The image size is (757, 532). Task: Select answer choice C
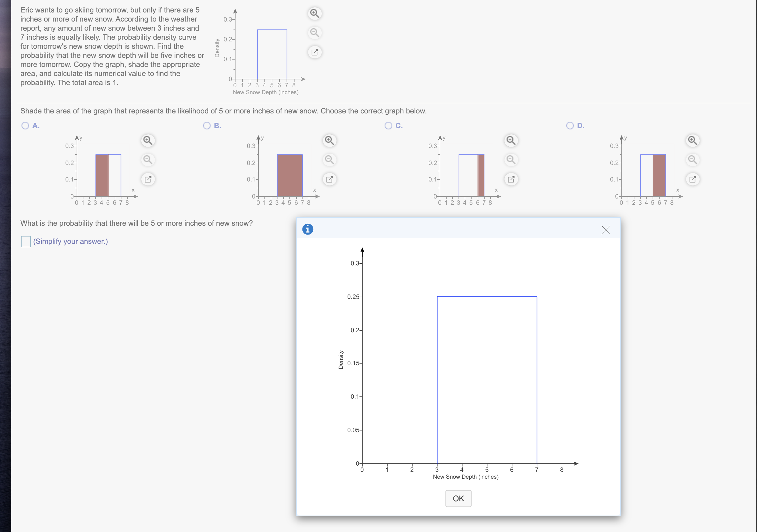point(388,125)
